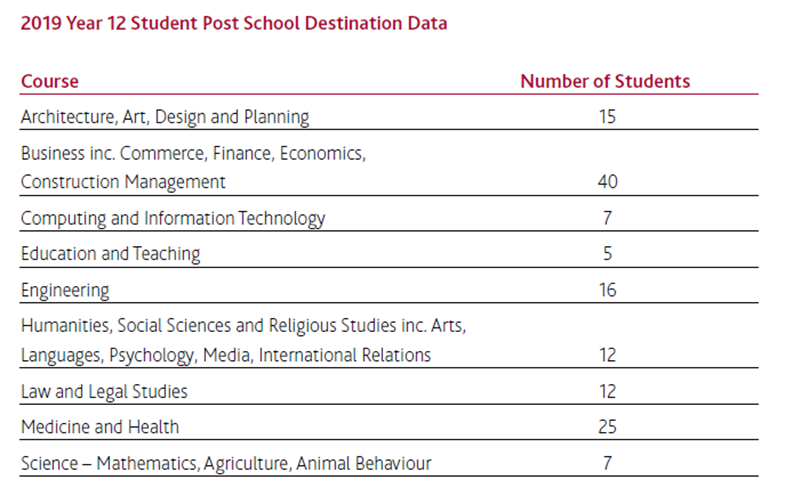Click the value 40 for Business

(607, 182)
